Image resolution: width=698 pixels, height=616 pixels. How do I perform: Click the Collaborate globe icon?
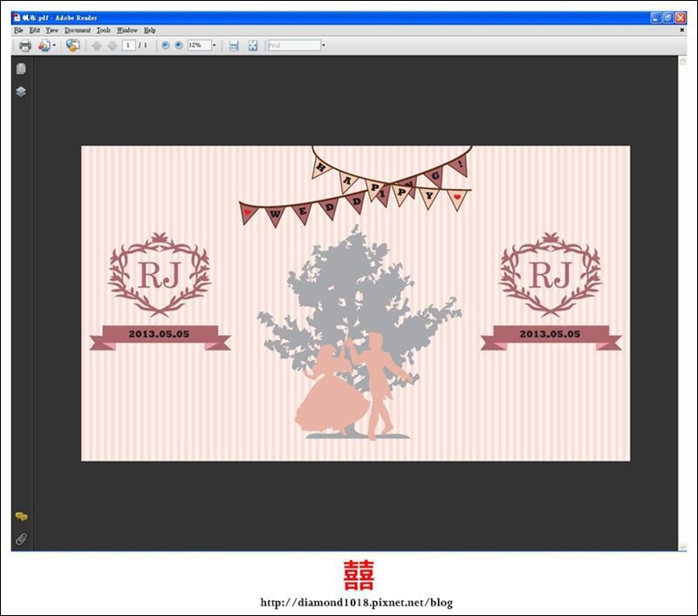pos(72,45)
